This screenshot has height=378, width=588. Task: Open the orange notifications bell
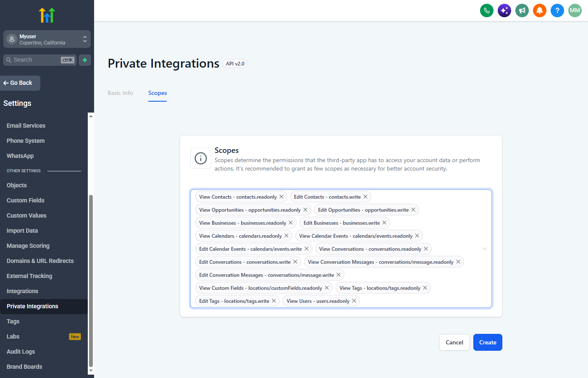click(540, 10)
